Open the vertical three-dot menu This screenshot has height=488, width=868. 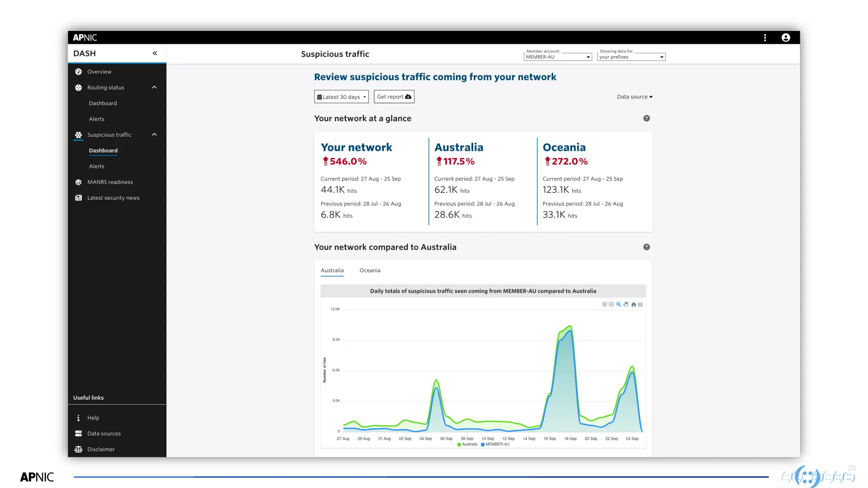[x=765, y=38]
